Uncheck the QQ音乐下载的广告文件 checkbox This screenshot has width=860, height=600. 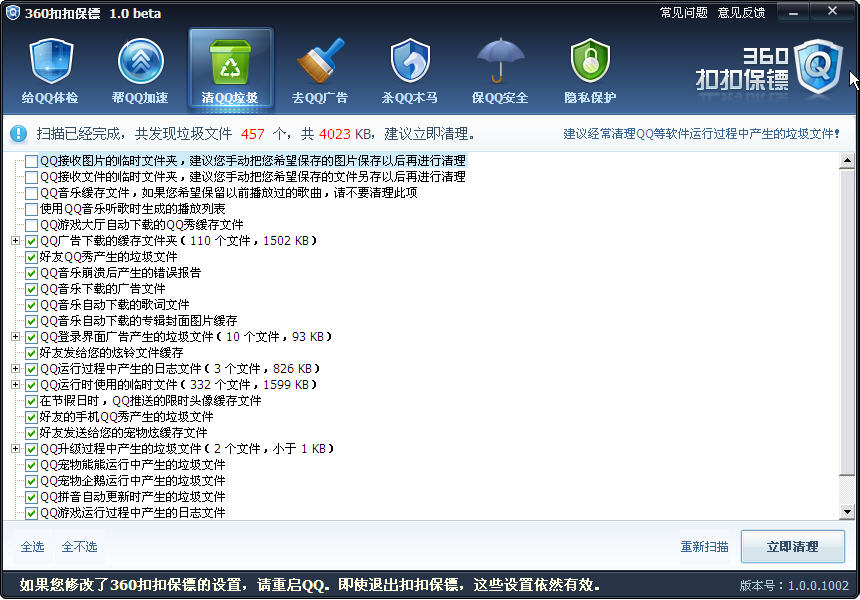(x=32, y=289)
